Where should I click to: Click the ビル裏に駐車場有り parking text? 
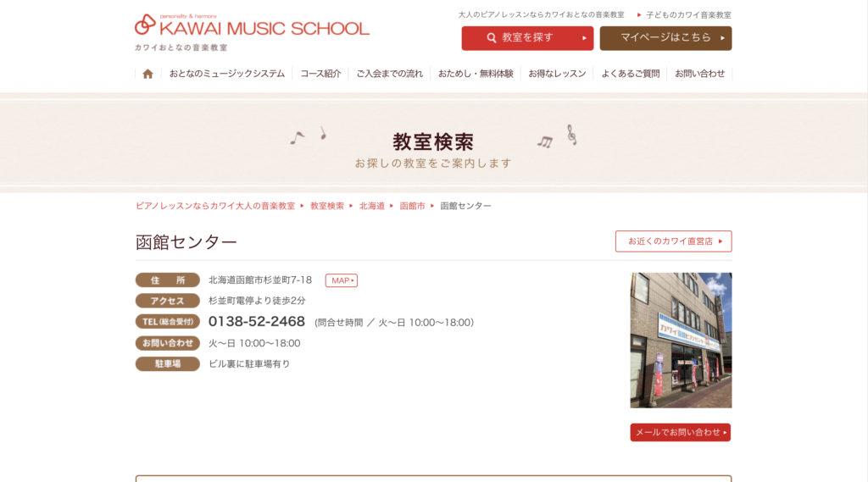pyautogui.click(x=249, y=363)
